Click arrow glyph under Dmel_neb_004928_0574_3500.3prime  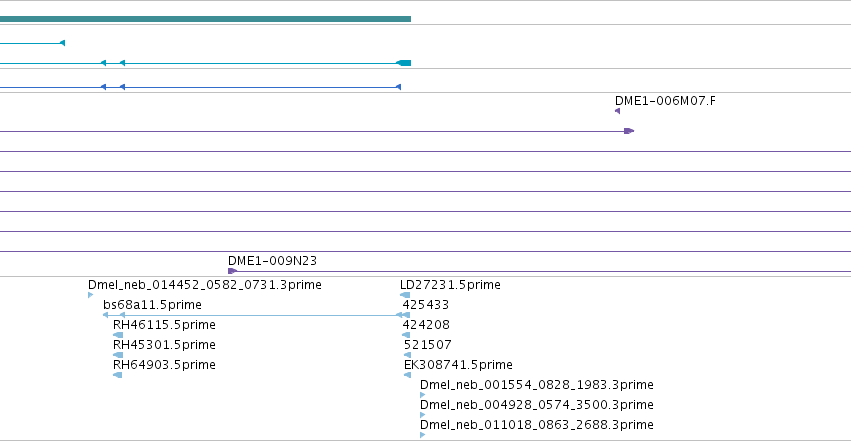(x=423, y=415)
